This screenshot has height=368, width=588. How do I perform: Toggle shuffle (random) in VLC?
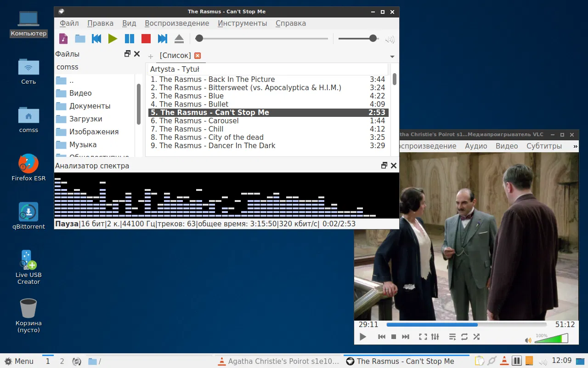point(476,337)
